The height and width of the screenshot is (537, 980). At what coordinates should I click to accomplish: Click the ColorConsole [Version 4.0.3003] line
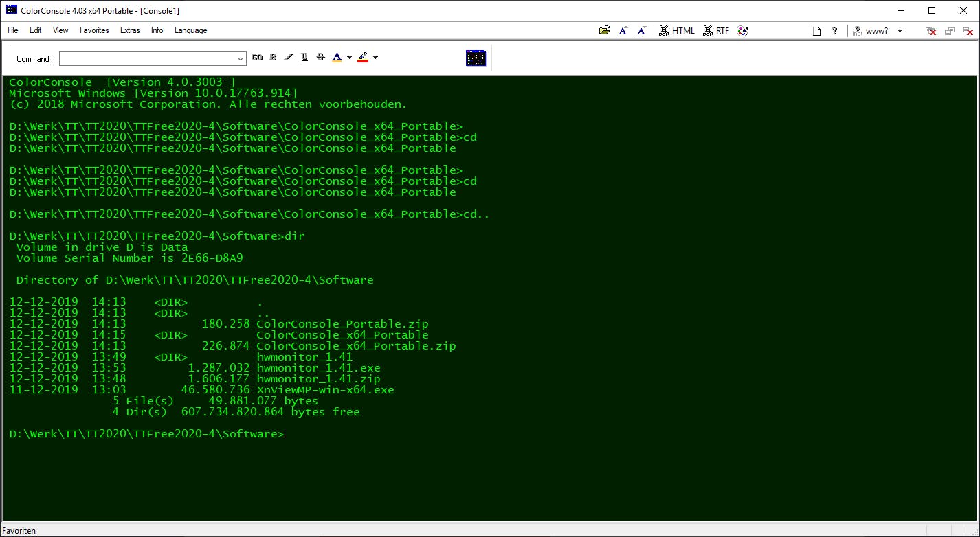click(x=122, y=82)
